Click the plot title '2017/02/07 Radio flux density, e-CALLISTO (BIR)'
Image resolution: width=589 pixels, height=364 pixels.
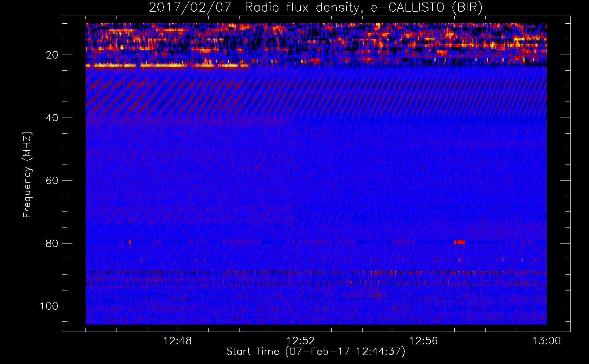316,8
